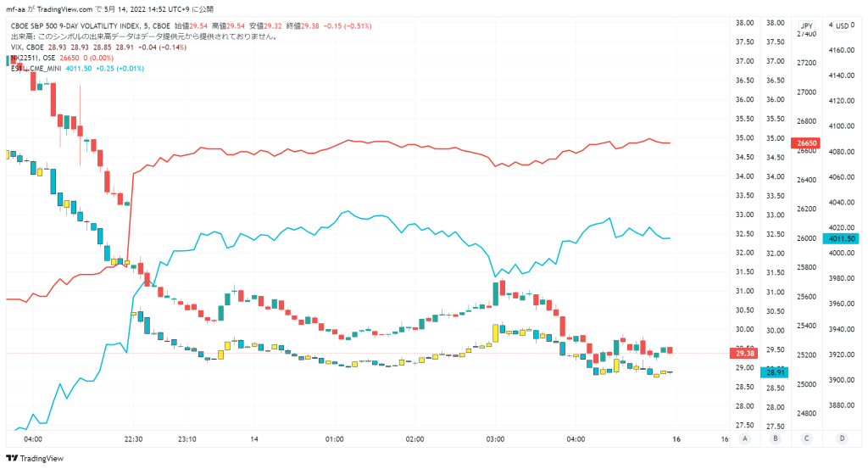
Task: Click the 安値29.32 low value
Action: [265, 26]
